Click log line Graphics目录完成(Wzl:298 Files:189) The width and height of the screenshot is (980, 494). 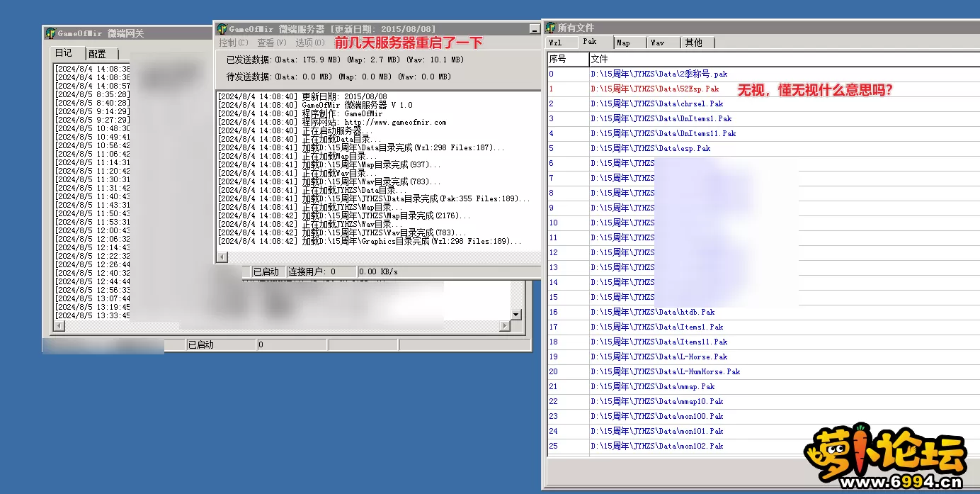click(x=370, y=241)
